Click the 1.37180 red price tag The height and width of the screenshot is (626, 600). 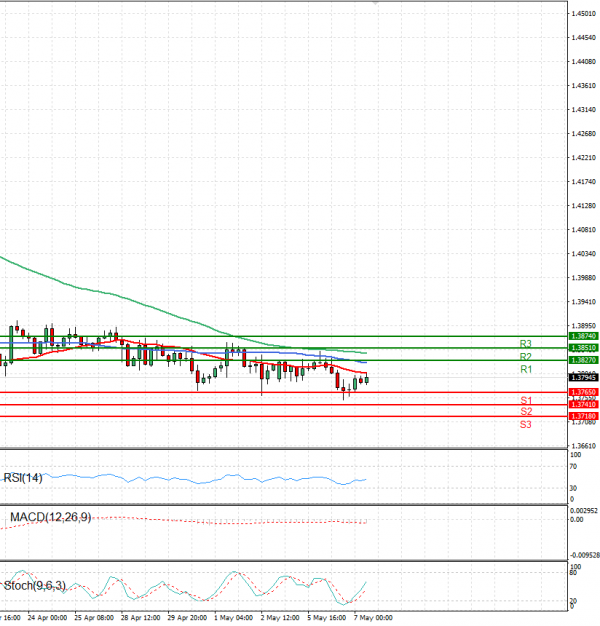click(x=583, y=415)
